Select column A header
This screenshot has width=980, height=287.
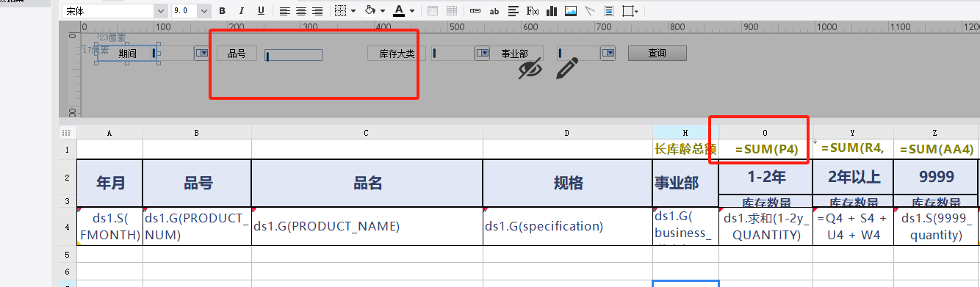[109, 132]
